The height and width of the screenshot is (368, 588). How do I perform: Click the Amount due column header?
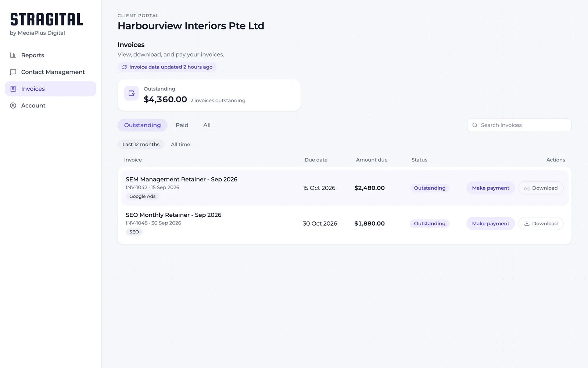pos(372,160)
